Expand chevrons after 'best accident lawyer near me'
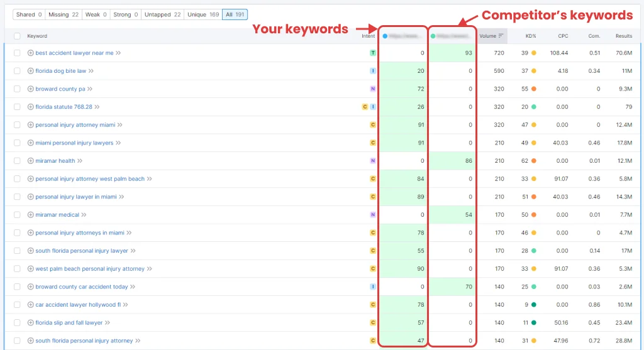The image size is (644, 350). (118, 53)
